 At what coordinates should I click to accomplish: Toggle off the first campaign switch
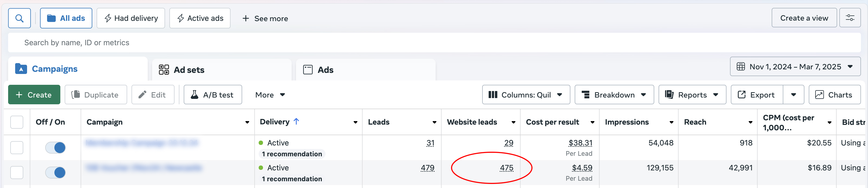55,147
